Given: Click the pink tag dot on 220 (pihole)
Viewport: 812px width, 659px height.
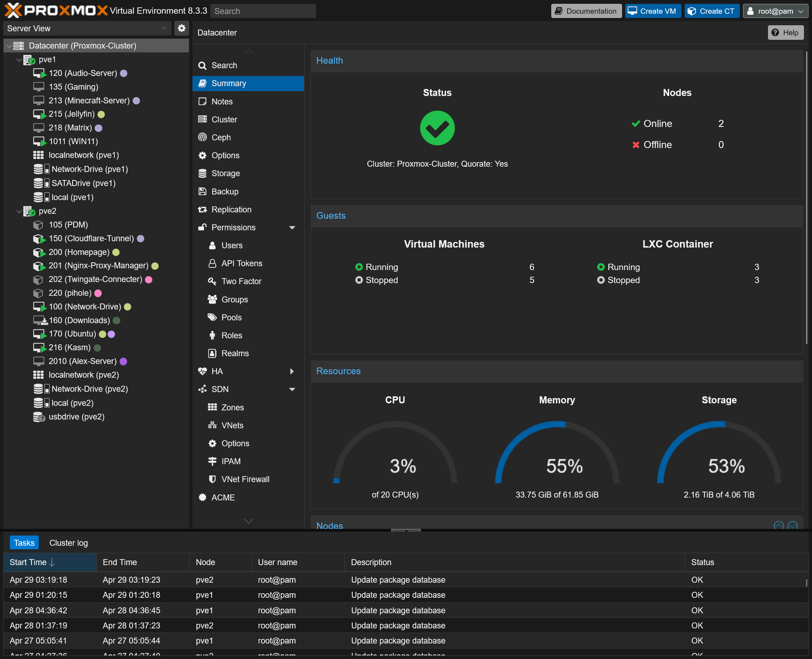Looking at the screenshot, I should 98,293.
